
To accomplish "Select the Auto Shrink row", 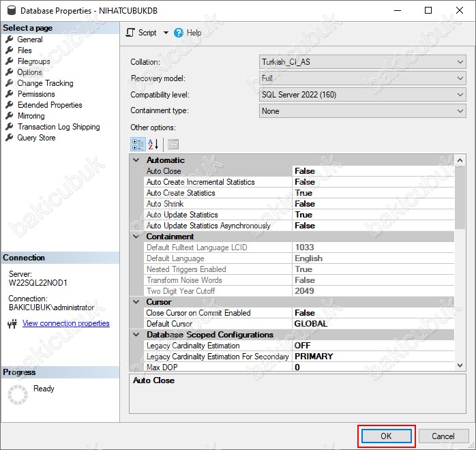I will pos(299,204).
